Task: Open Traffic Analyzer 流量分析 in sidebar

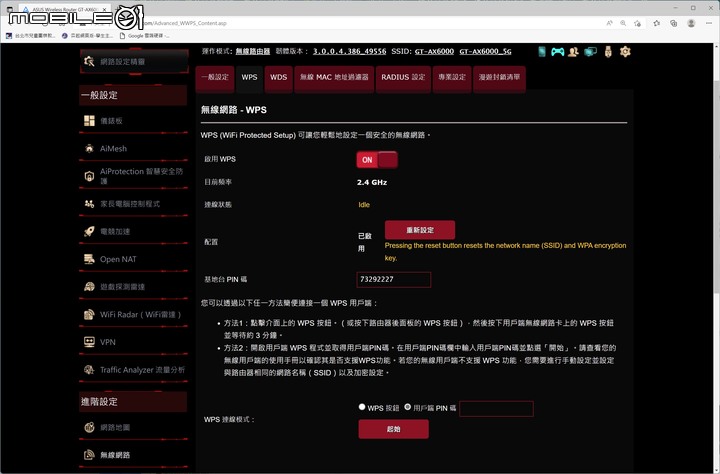Action: 134,369
